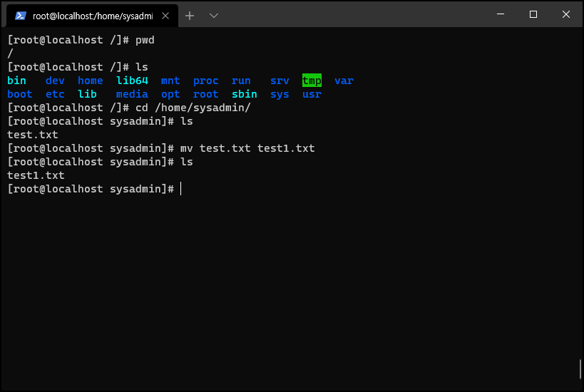The width and height of the screenshot is (584, 392).
Task: Click the 'dev' directory name
Action: 55,81
